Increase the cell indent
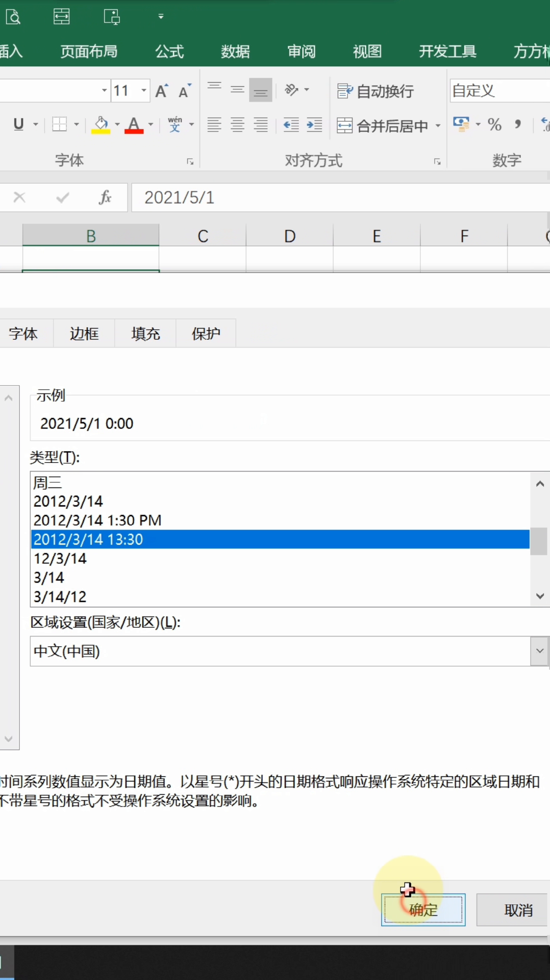The height and width of the screenshot is (980, 550). coord(314,125)
